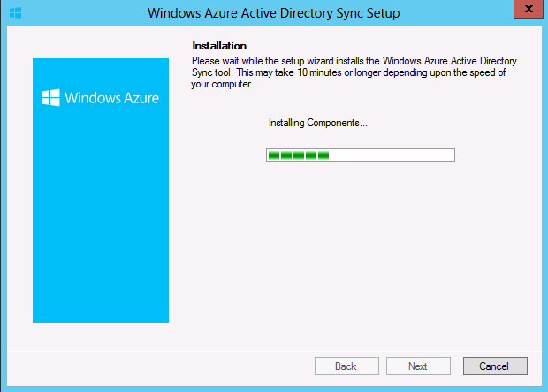The width and height of the screenshot is (548, 392).
Task: Click the Windows logo in the title bar
Action: (15, 13)
